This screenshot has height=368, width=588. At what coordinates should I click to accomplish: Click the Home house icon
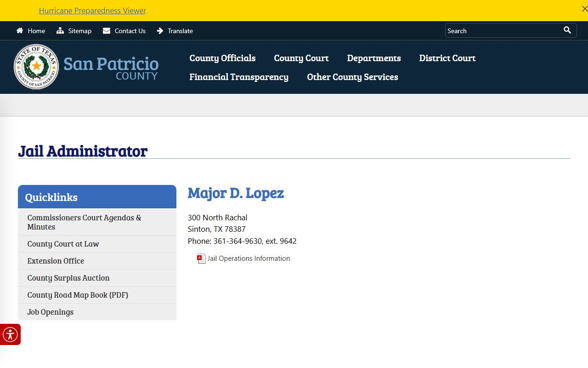click(20, 31)
